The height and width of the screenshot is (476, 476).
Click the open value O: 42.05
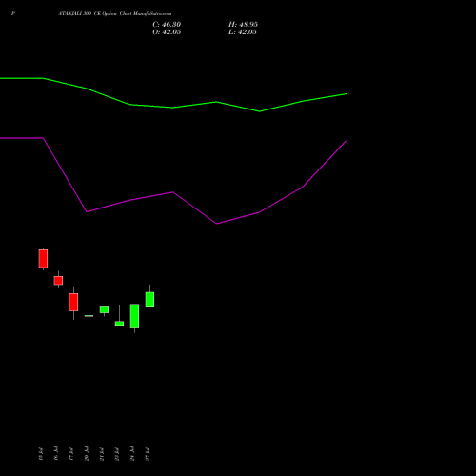[x=167, y=32]
